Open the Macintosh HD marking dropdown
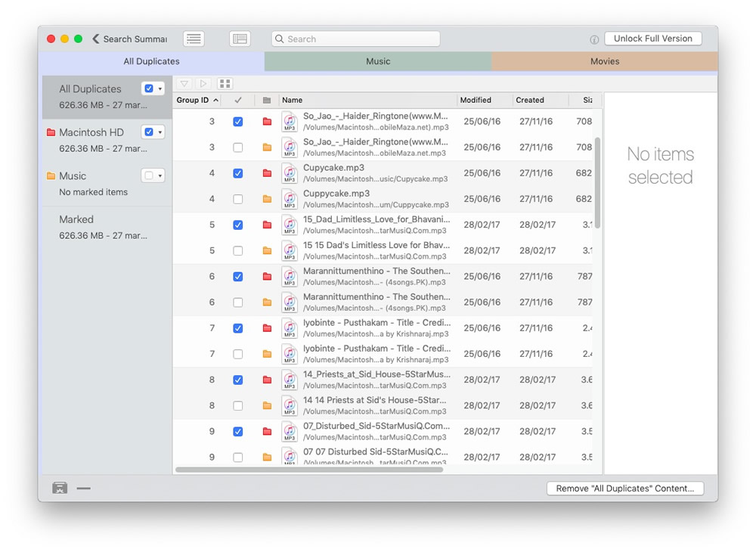756x552 pixels. (160, 132)
